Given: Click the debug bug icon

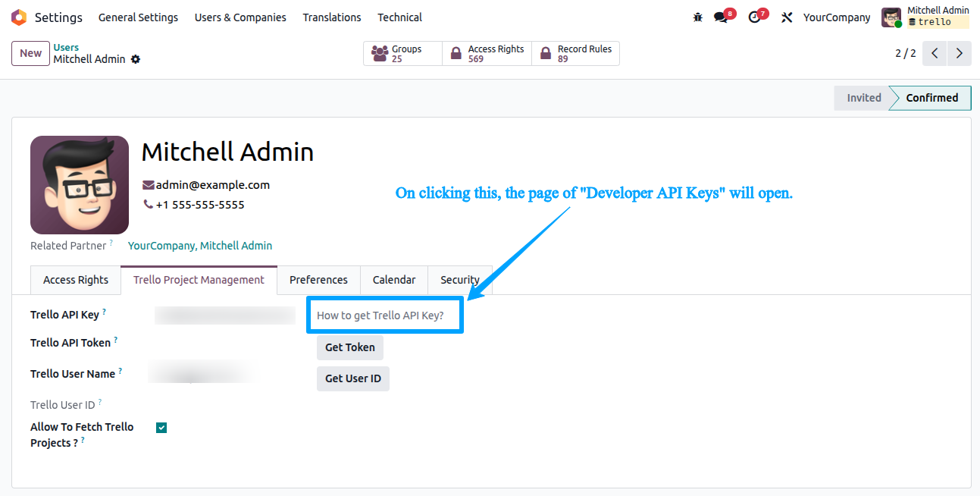Looking at the screenshot, I should click(698, 17).
